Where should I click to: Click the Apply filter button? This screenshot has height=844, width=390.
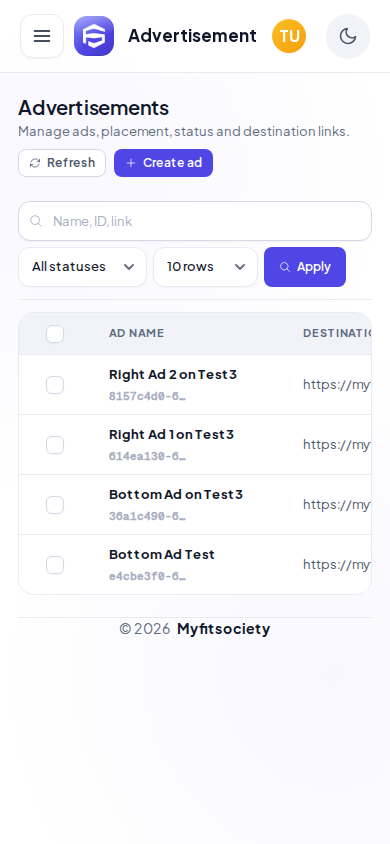point(304,267)
